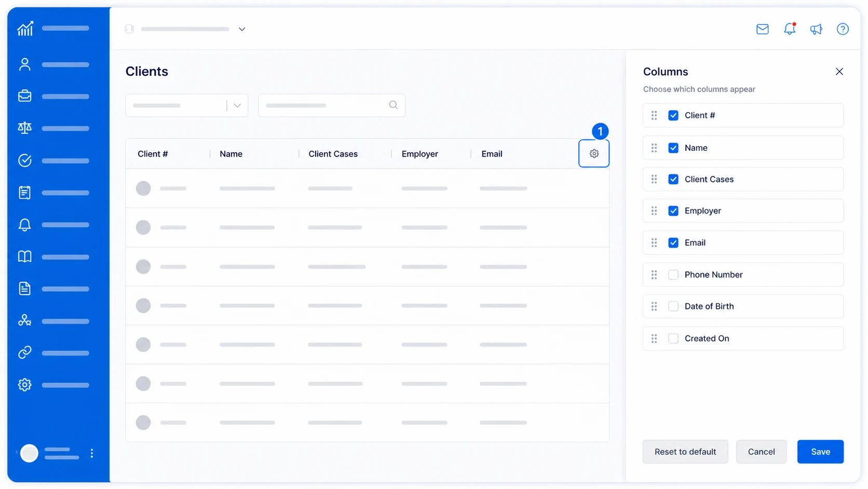The width and height of the screenshot is (868, 489).
Task: Open notifications bell with red dot
Action: [790, 29]
